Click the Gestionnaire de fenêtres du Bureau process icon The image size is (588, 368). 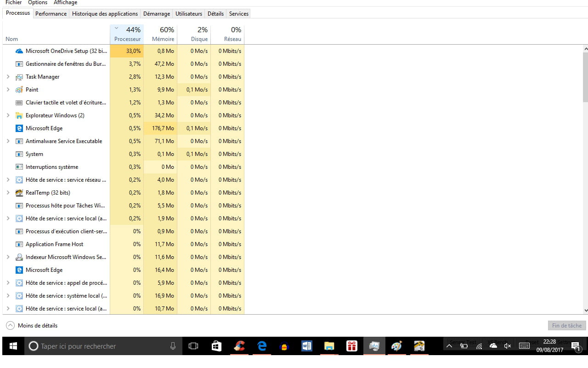19,64
